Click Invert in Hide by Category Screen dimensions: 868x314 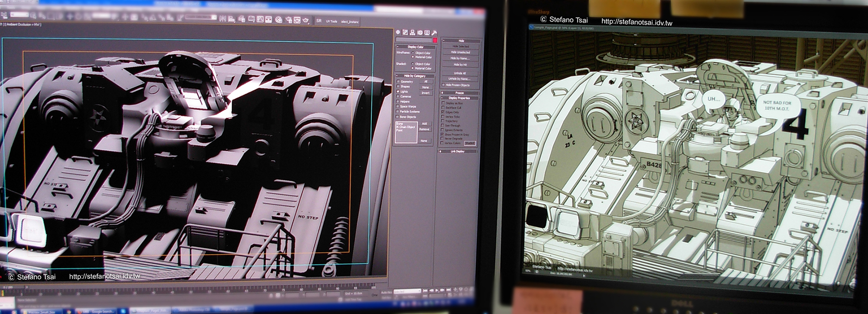click(x=425, y=93)
